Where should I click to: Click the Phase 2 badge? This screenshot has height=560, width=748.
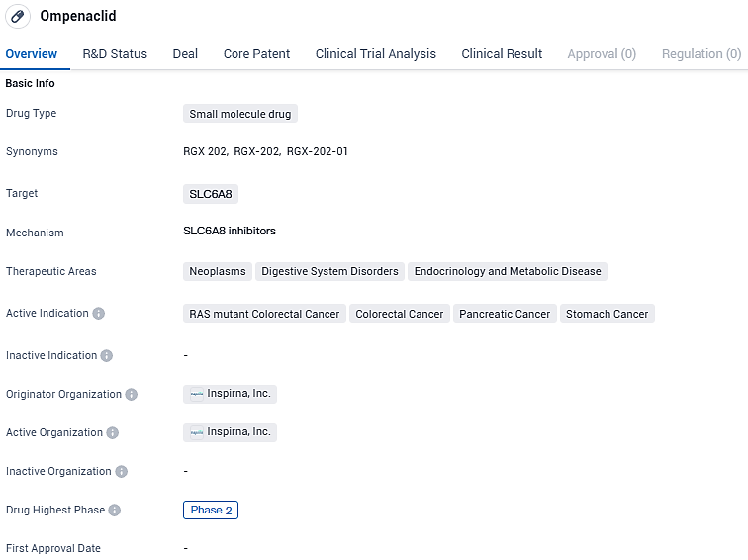[x=211, y=511]
